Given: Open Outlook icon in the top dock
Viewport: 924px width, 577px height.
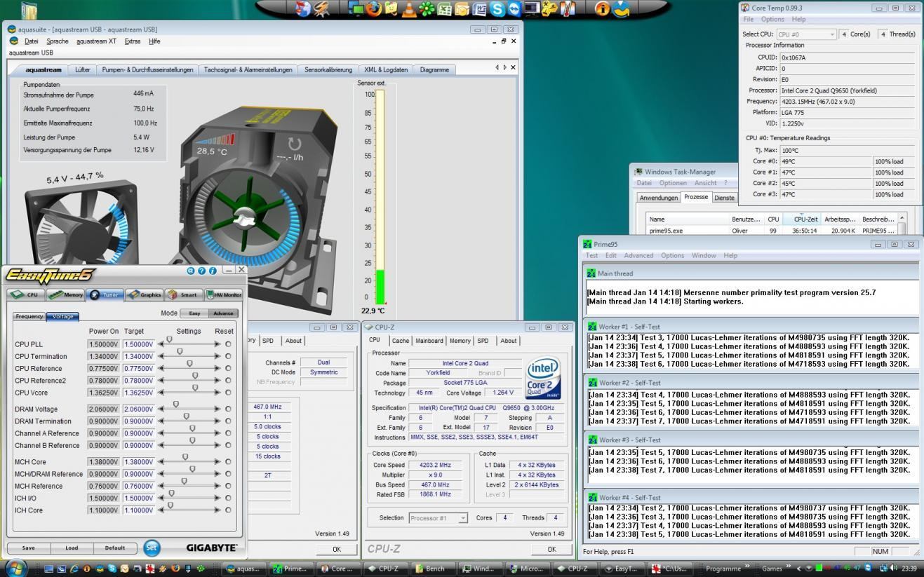Looking at the screenshot, I should (462, 8).
